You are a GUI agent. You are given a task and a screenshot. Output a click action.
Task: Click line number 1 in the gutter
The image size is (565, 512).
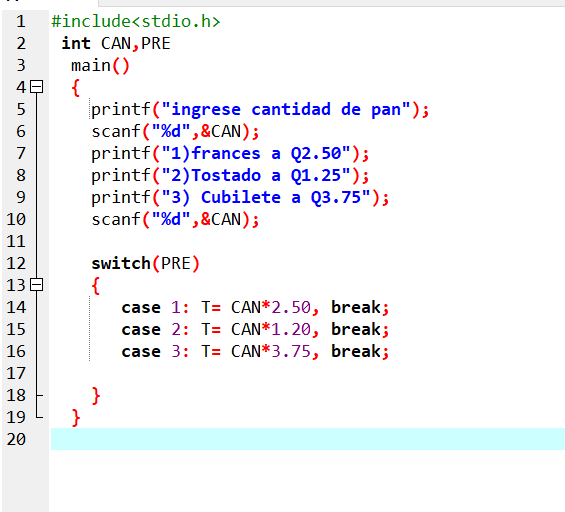[x=21, y=22]
